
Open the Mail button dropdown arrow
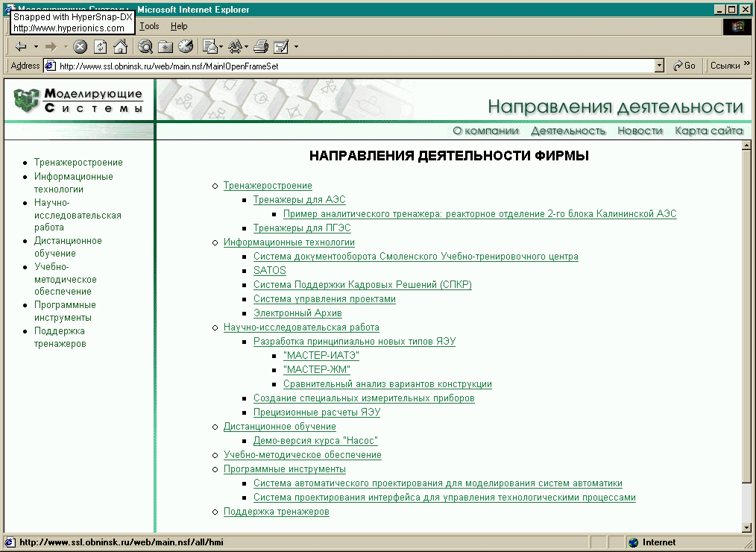pos(221,47)
